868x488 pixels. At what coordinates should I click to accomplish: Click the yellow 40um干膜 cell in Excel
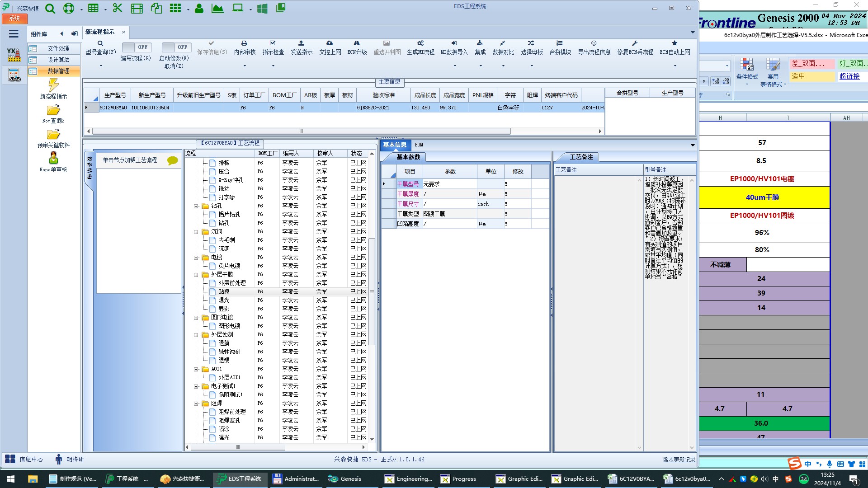pyautogui.click(x=764, y=197)
